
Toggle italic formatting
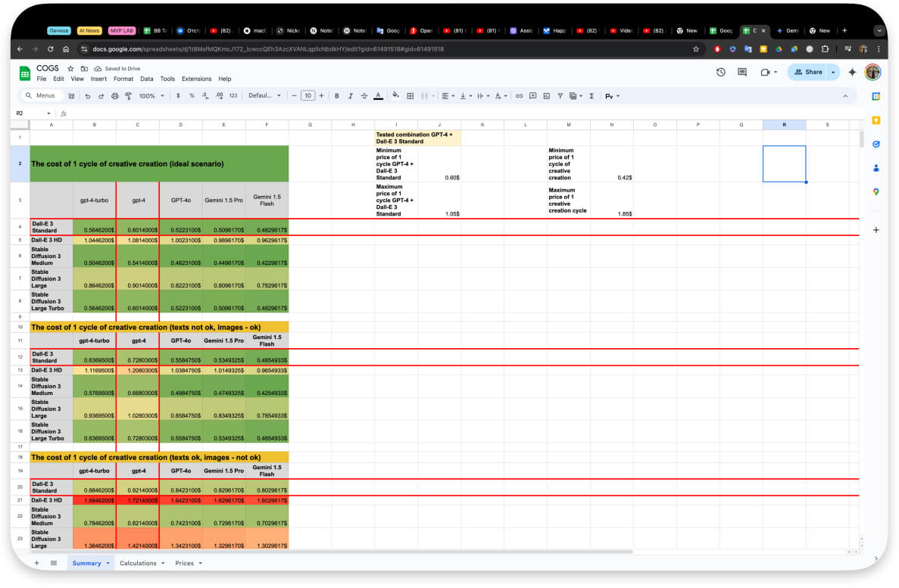coord(351,96)
